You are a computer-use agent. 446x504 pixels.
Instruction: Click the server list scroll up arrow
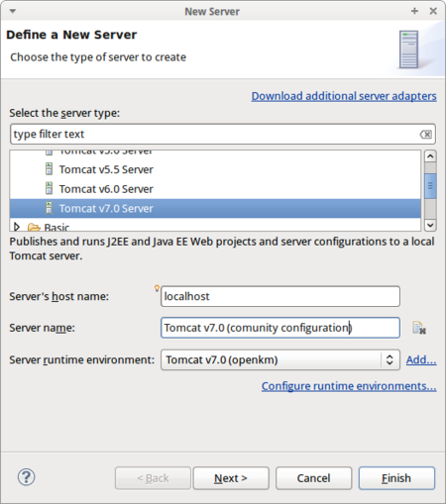(430, 156)
